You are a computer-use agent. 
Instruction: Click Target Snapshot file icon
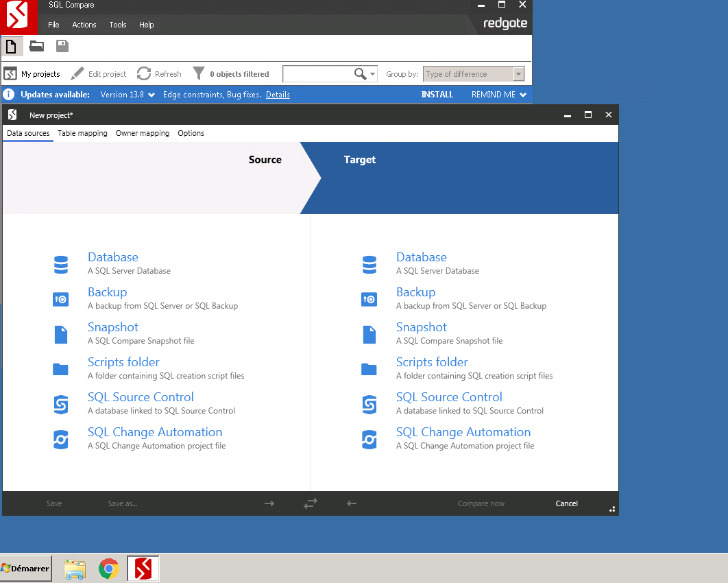point(369,335)
